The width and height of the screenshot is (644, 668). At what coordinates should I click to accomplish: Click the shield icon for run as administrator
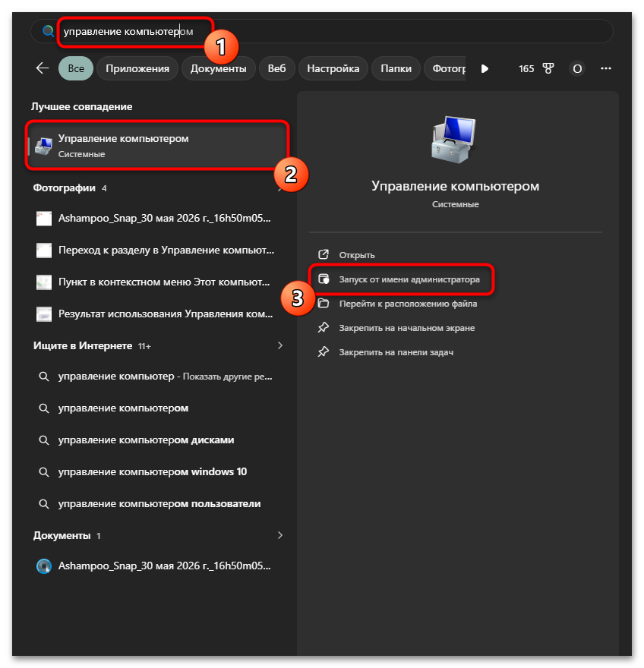(x=324, y=279)
